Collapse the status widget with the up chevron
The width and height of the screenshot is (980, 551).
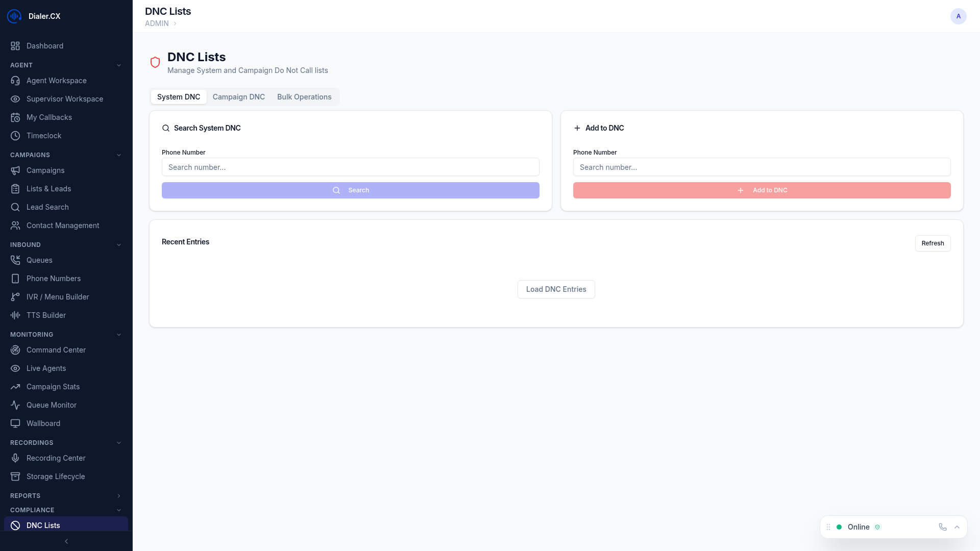(x=957, y=527)
